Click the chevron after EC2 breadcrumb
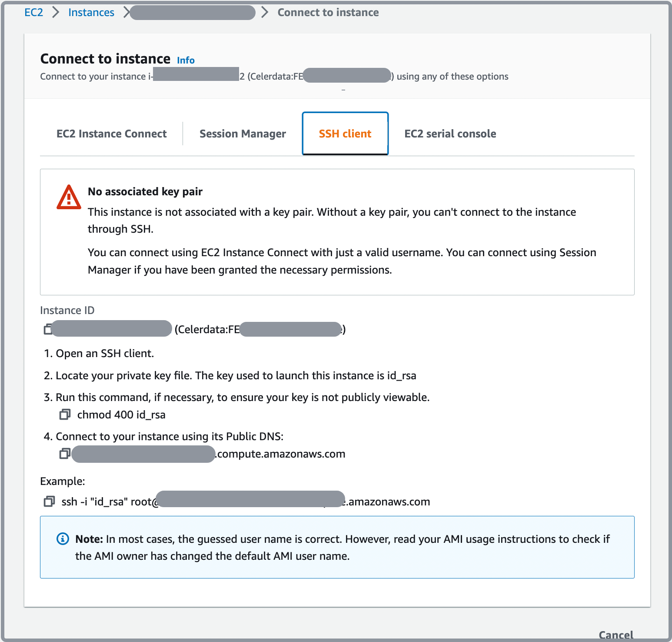The height and width of the screenshot is (642, 672). coord(56,13)
